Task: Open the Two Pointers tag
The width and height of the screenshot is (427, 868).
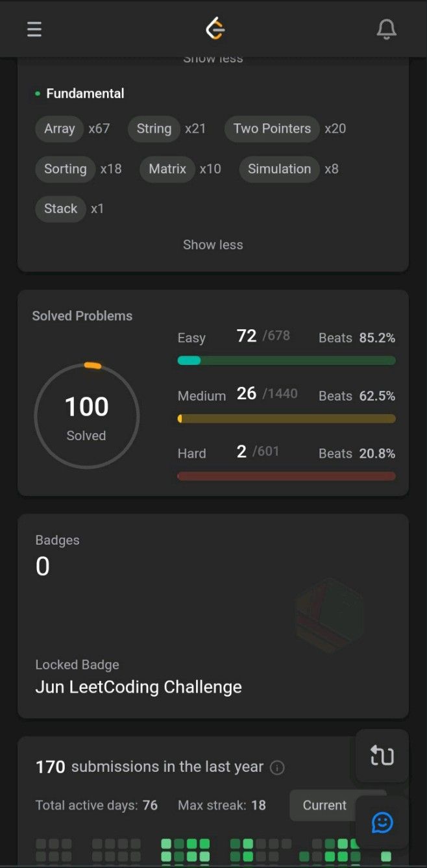Action: point(272,129)
